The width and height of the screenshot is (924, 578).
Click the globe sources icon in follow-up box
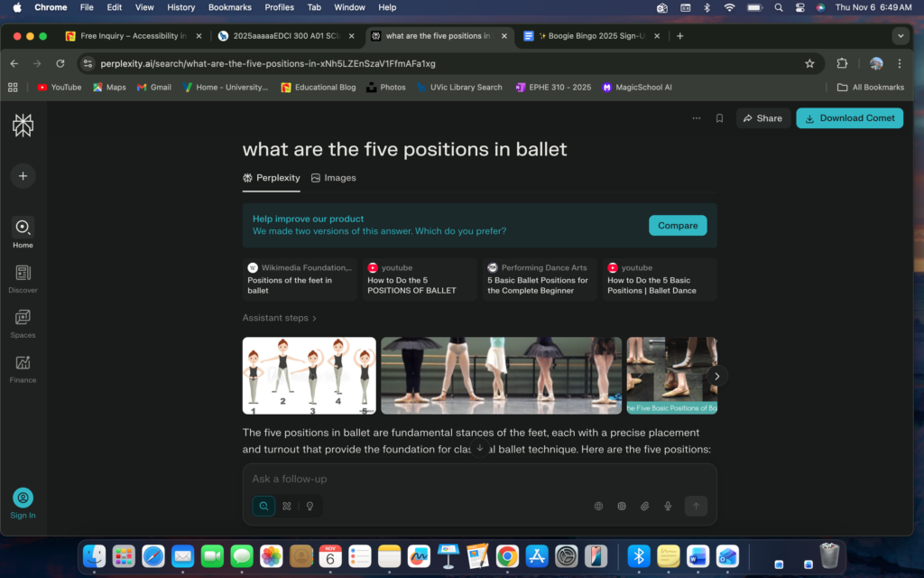[x=598, y=507]
